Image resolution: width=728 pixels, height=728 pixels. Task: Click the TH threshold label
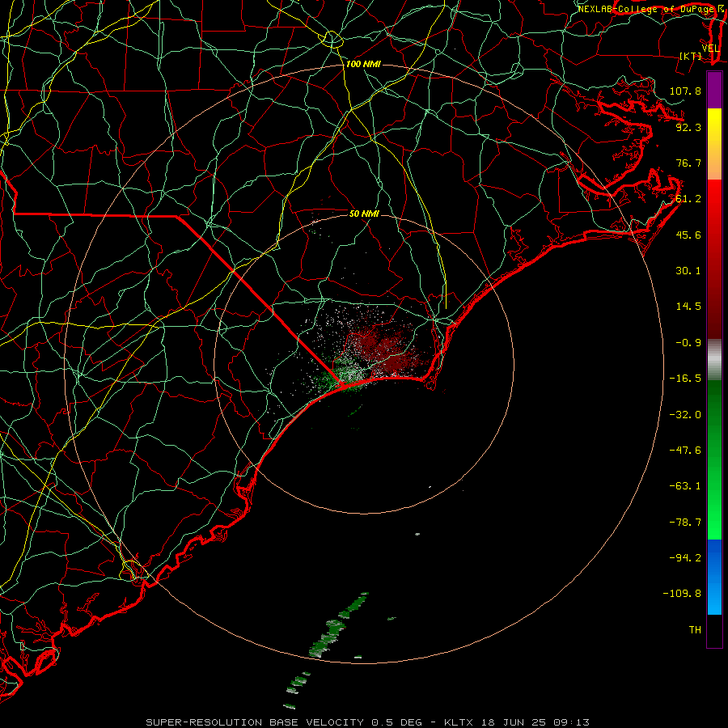tap(695, 629)
